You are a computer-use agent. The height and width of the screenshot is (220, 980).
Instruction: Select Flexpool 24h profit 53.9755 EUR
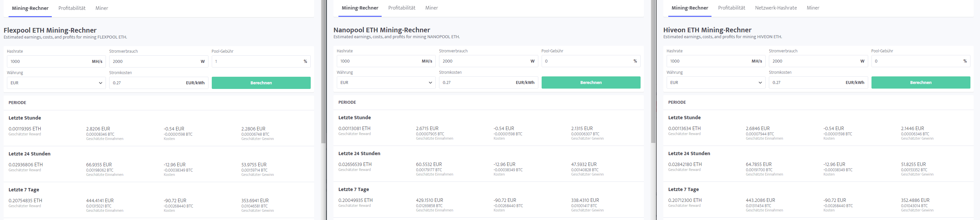(x=254, y=165)
